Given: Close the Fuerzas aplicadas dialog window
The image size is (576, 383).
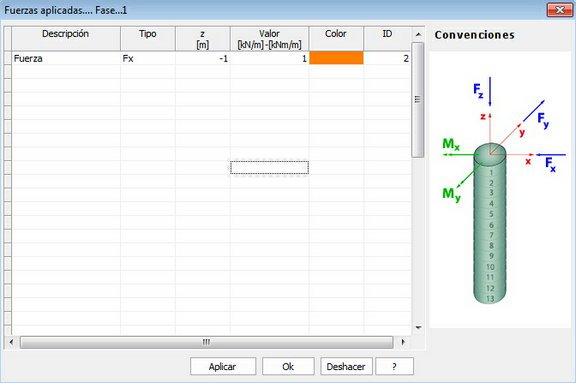Looking at the screenshot, I should [559, 10].
